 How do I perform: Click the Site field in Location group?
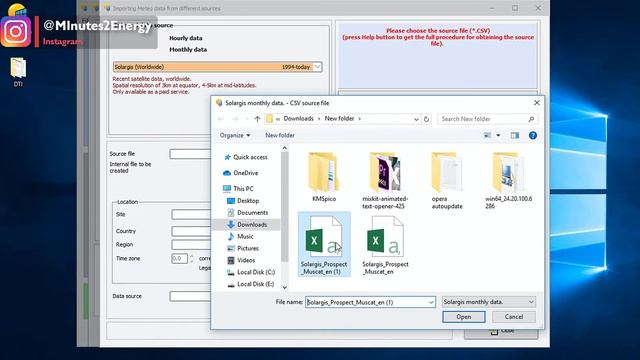(x=191, y=215)
